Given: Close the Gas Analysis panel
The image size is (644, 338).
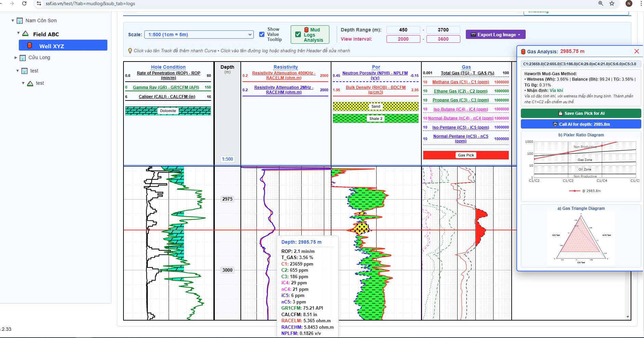Looking at the screenshot, I should (636, 51).
